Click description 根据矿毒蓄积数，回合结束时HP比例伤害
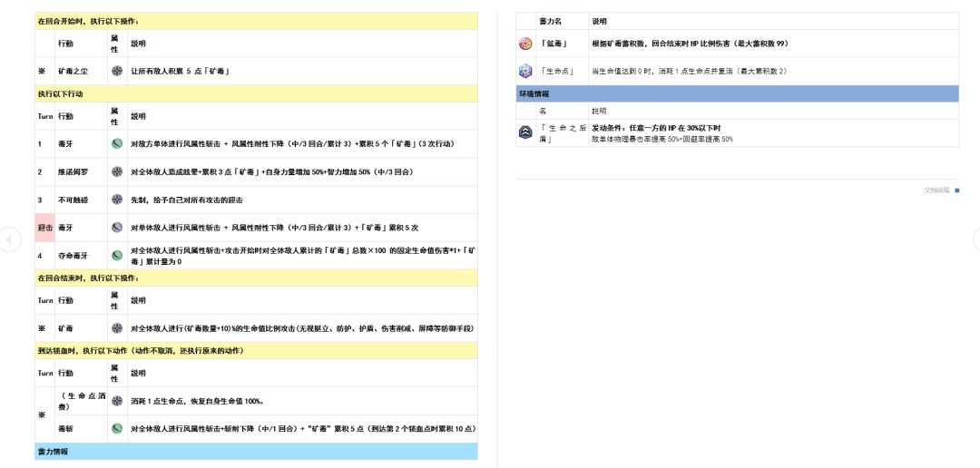The image size is (980, 468). pyautogui.click(x=689, y=44)
